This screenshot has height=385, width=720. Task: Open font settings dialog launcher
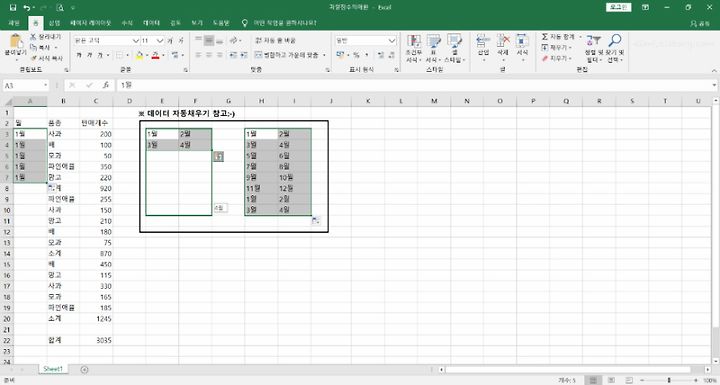pyautogui.click(x=186, y=70)
